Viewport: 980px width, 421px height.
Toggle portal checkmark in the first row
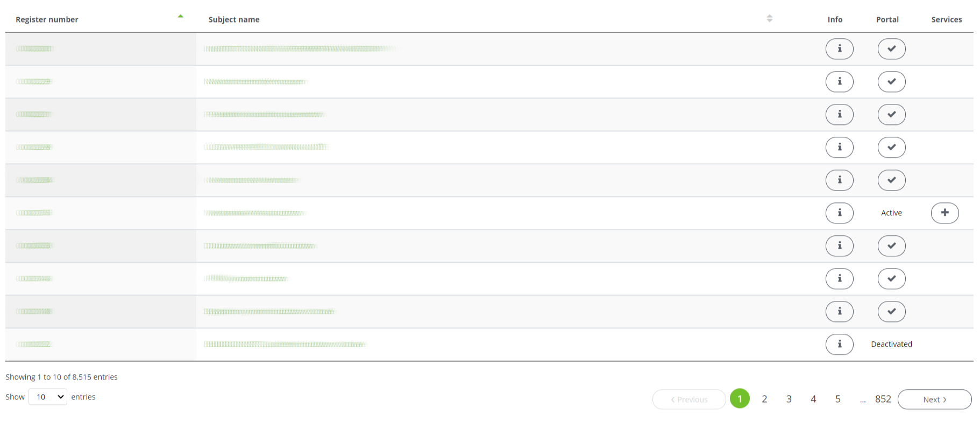point(891,49)
